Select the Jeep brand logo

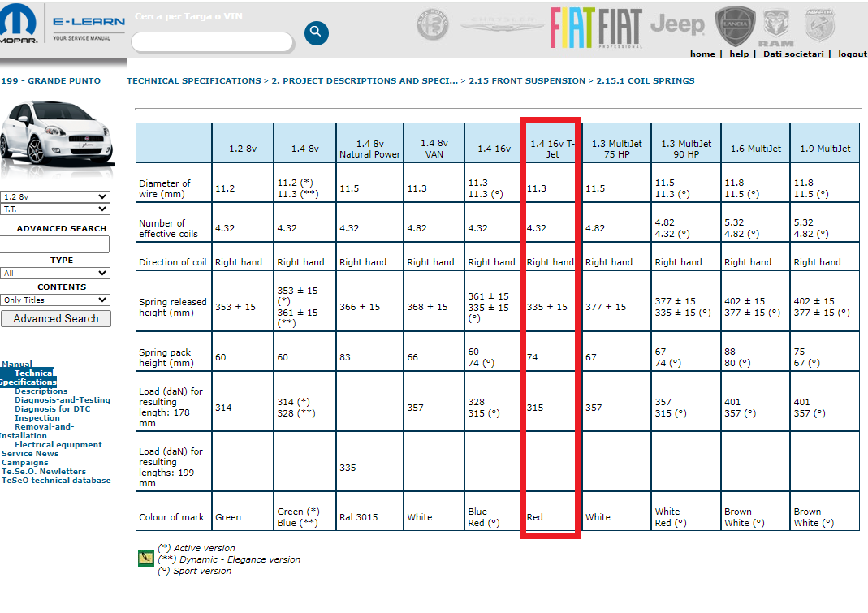pos(677,24)
